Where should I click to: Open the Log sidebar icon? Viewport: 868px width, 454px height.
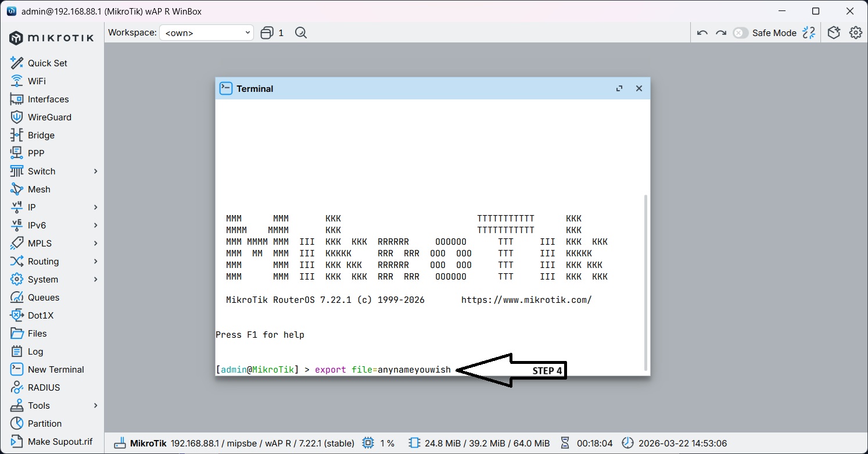[x=17, y=351]
